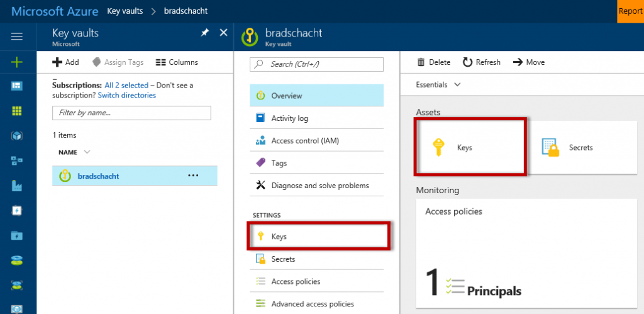This screenshot has height=314, width=644.
Task: Open the All resources grid icon
Action: [17, 111]
